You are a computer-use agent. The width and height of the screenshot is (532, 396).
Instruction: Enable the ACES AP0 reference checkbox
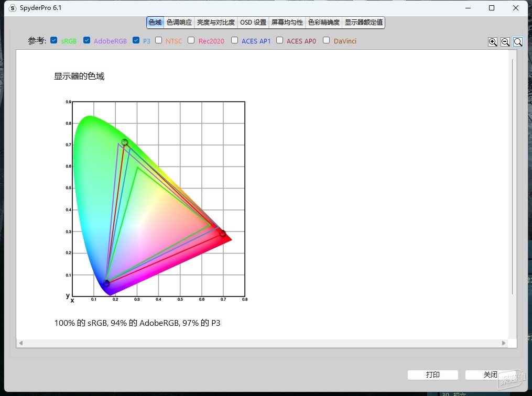click(279, 40)
